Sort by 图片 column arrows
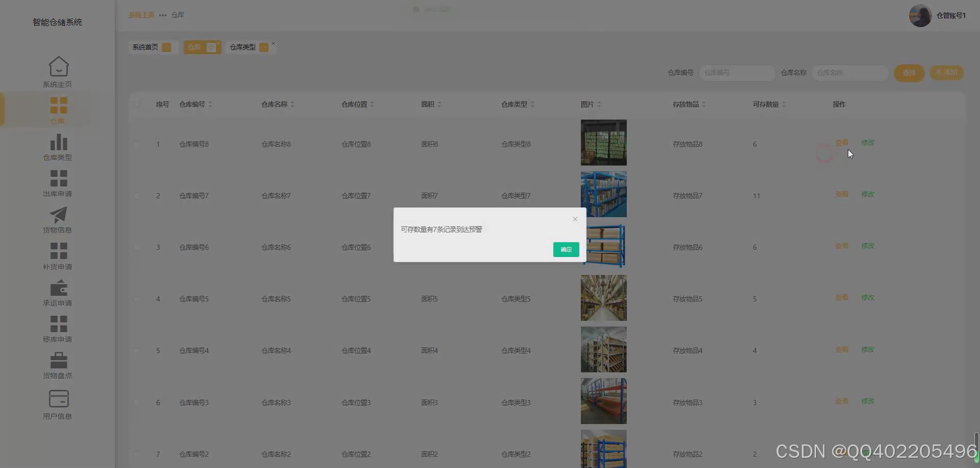The height and width of the screenshot is (468, 980). [599, 104]
